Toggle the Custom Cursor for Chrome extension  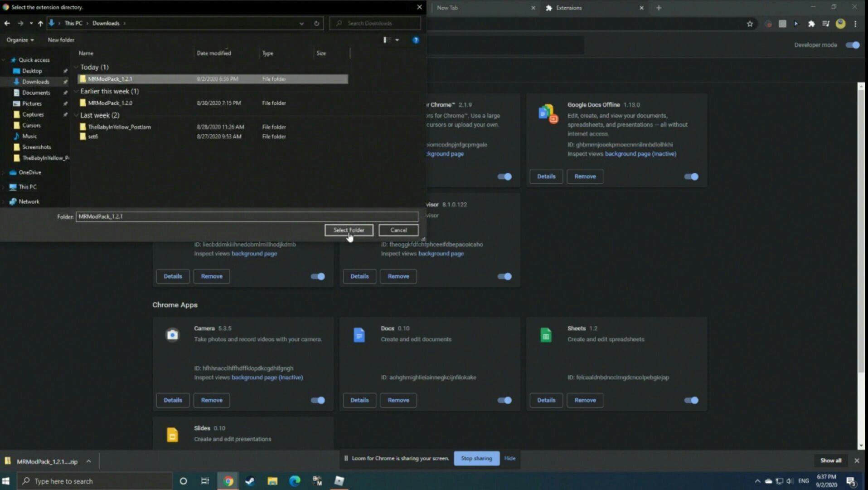[504, 176]
